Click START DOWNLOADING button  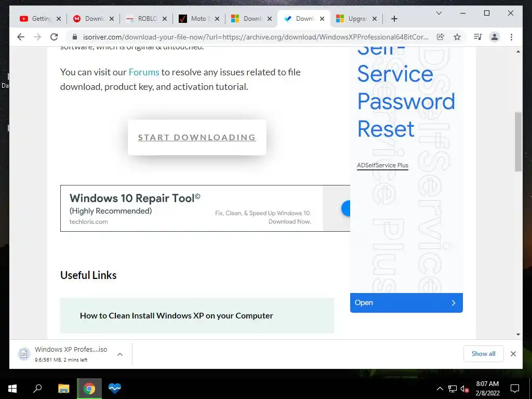tap(197, 137)
